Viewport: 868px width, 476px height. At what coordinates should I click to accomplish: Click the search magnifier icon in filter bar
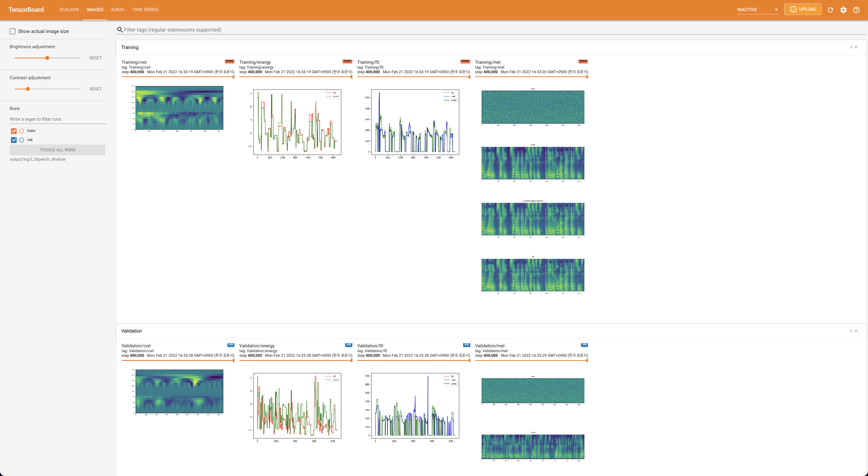pyautogui.click(x=120, y=30)
